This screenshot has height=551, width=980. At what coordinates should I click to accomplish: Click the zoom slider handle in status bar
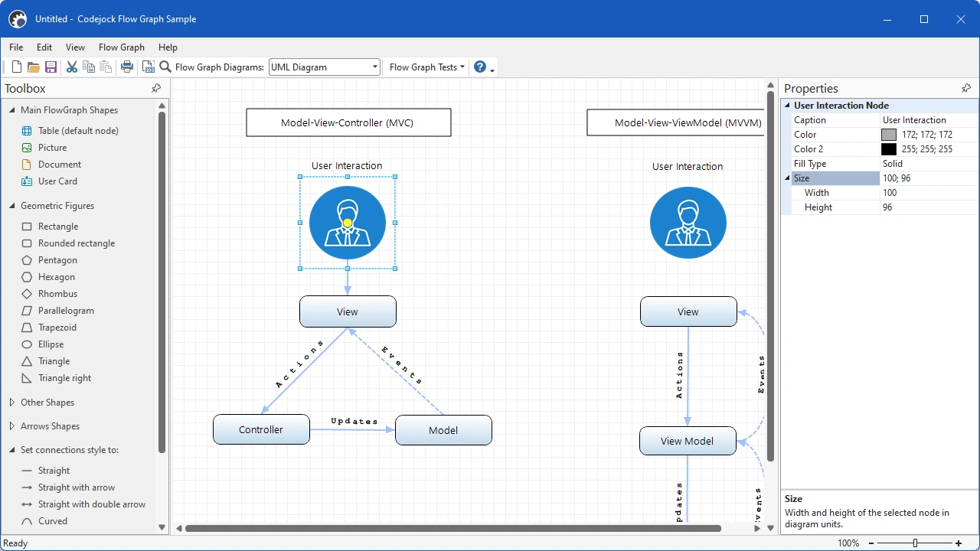coord(915,543)
